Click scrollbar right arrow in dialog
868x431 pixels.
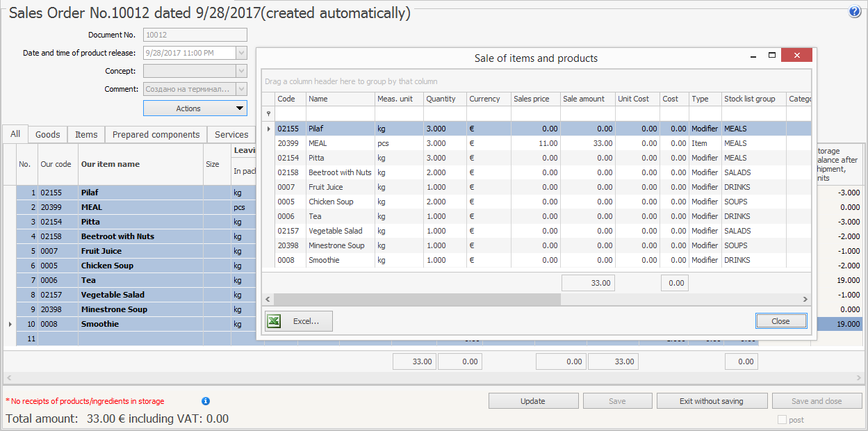coord(805,299)
